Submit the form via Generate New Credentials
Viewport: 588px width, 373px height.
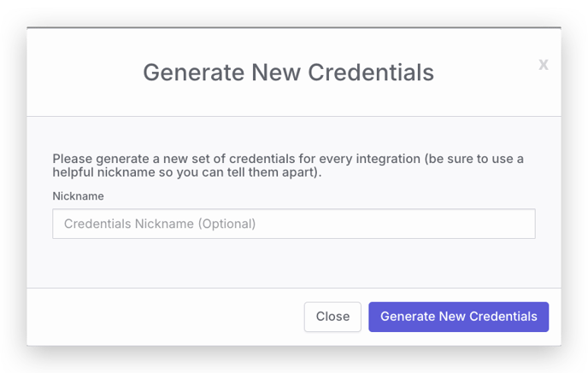click(x=459, y=317)
